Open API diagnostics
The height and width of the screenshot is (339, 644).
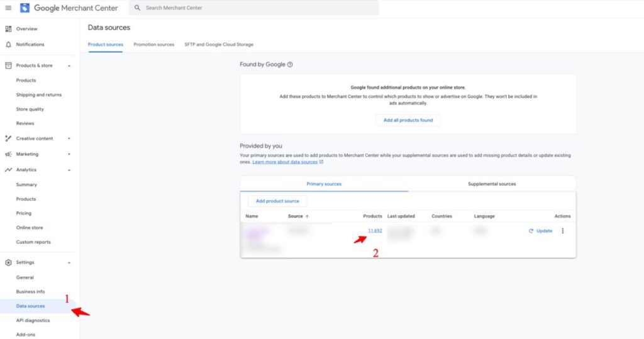tap(33, 320)
